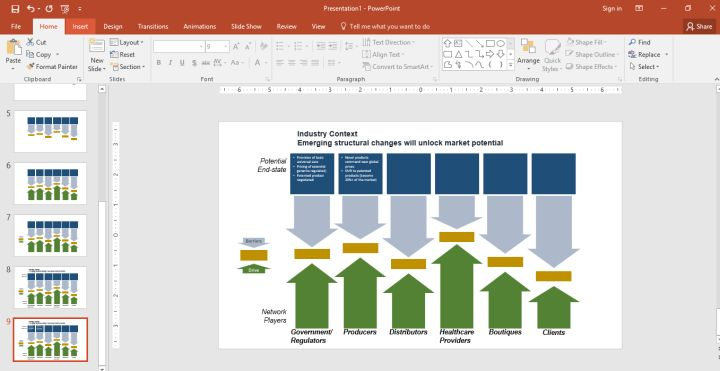Screen dimensions: 720x371
Task: Toggle Strikethrough formatting
Action: [205, 63]
